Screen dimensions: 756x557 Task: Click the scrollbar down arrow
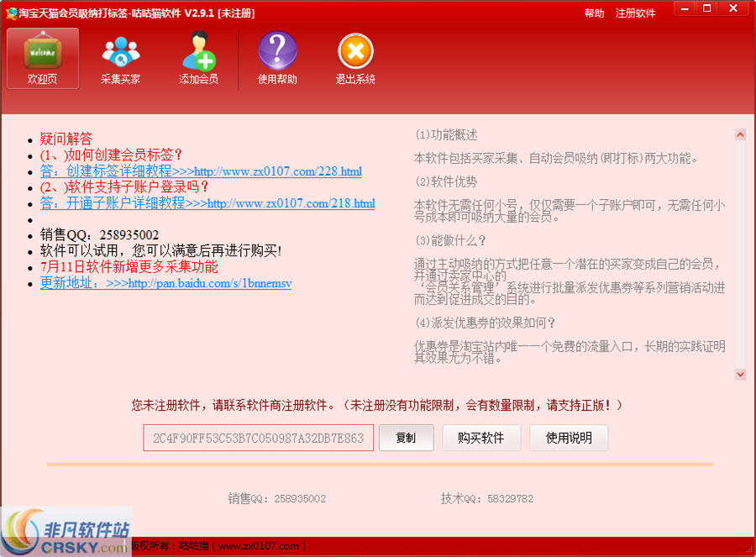740,375
